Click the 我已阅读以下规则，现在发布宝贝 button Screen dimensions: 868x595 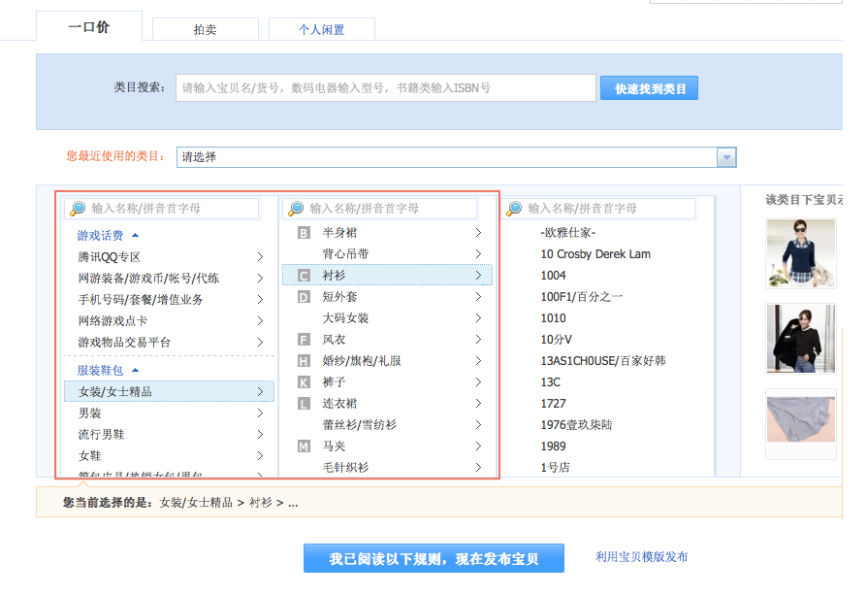(433, 557)
